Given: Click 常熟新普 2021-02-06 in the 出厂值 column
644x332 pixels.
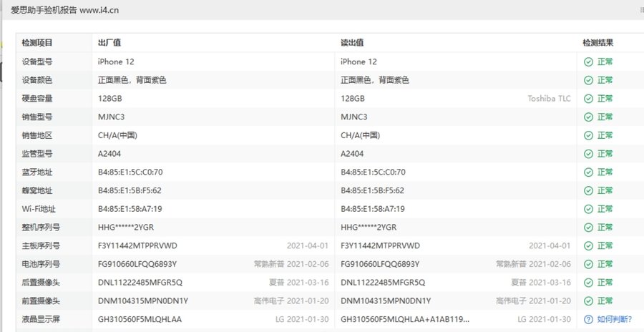Looking at the screenshot, I should tap(291, 264).
